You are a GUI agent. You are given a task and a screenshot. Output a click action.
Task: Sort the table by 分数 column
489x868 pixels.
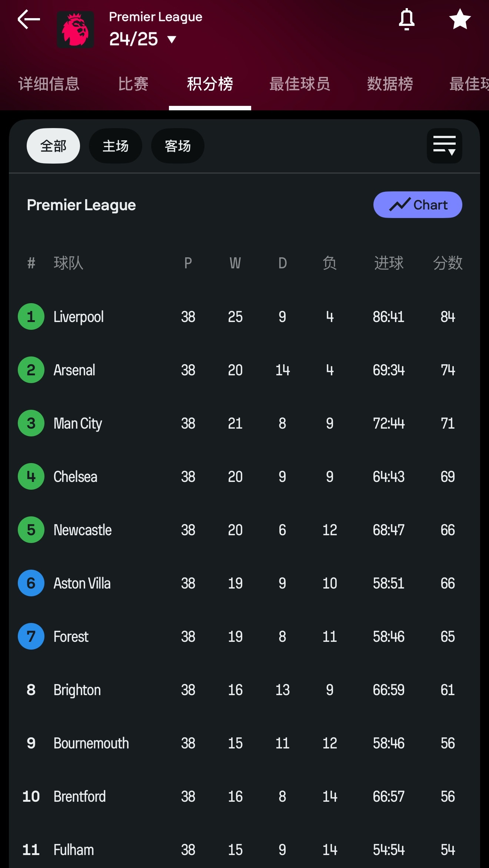[448, 263]
